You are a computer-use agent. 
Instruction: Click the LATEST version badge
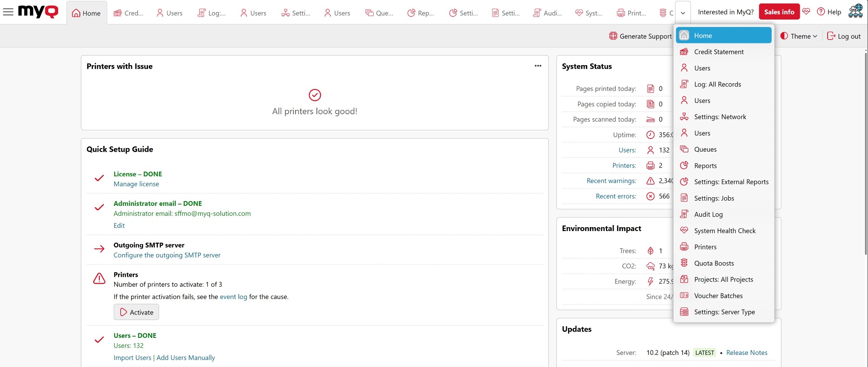[x=704, y=353]
